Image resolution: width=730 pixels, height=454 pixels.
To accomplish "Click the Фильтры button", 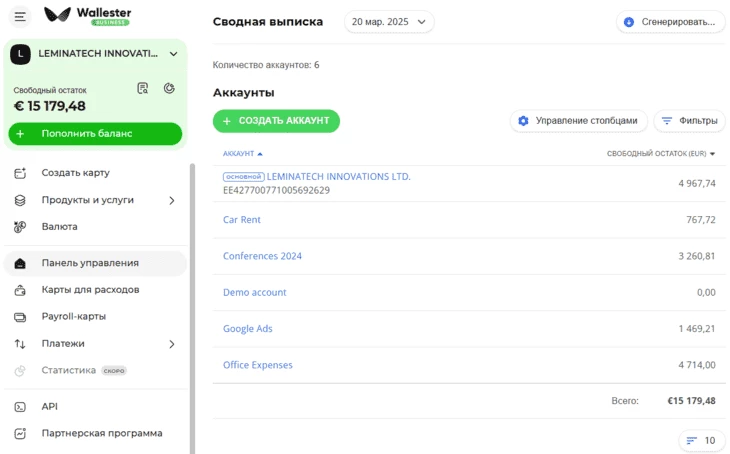I will coord(689,121).
